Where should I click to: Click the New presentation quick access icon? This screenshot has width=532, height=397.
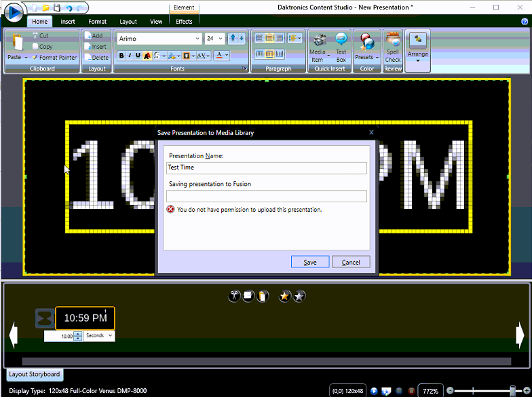[35, 7]
